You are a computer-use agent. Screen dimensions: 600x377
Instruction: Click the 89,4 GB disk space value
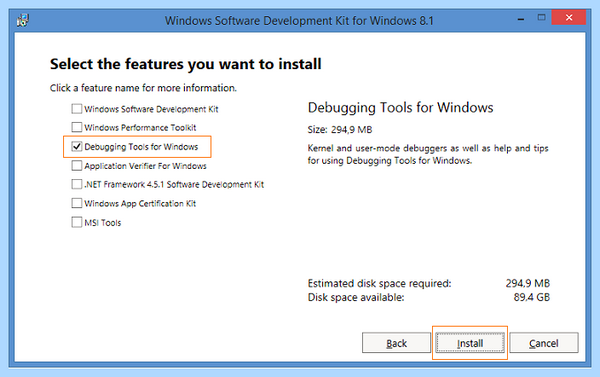pyautogui.click(x=532, y=297)
